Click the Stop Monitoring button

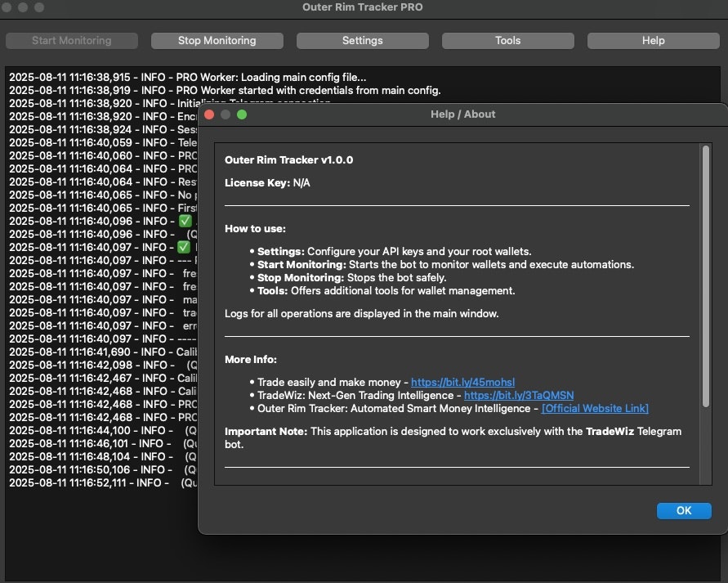point(217,40)
